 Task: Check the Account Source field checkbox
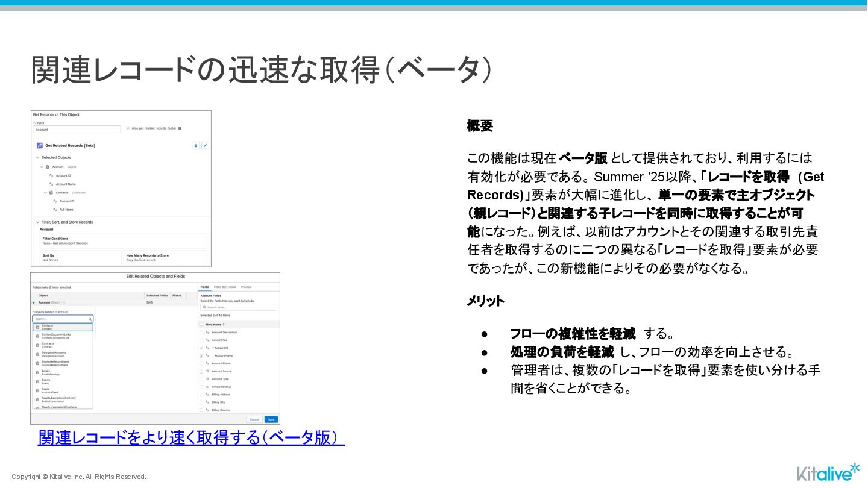201,371
